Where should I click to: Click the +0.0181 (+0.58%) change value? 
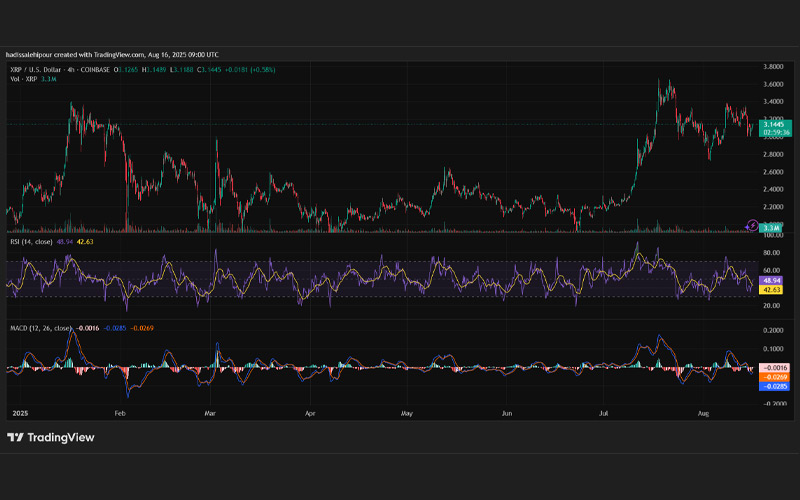tap(250, 69)
